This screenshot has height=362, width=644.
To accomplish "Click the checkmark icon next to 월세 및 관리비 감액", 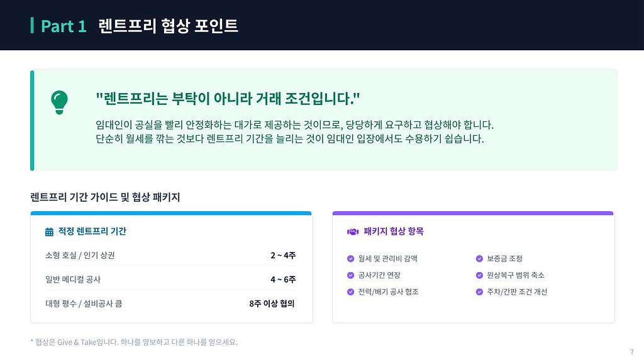I will click(351, 258).
